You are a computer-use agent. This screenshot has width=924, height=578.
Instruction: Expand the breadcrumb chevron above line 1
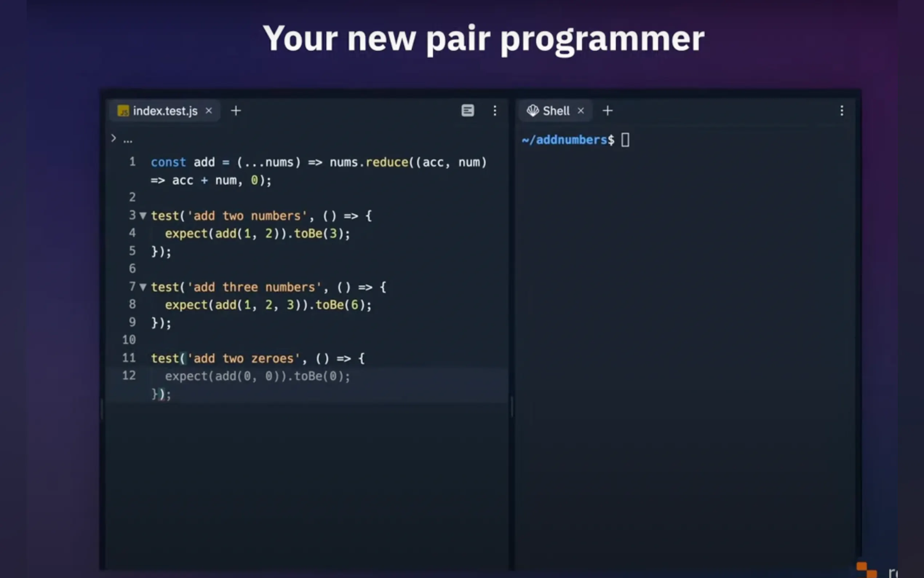[113, 138]
